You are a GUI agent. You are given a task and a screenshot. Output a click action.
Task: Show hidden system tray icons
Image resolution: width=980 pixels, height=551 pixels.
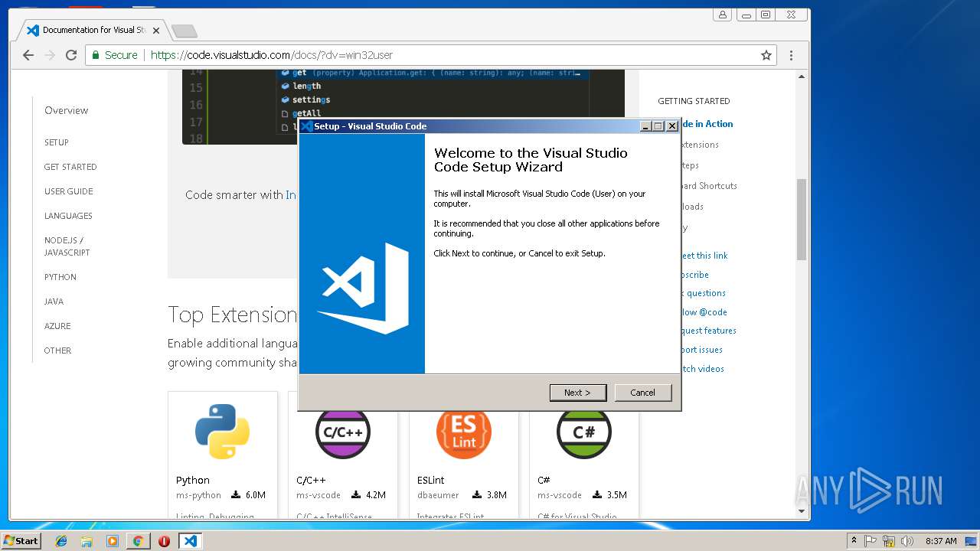pos(854,541)
